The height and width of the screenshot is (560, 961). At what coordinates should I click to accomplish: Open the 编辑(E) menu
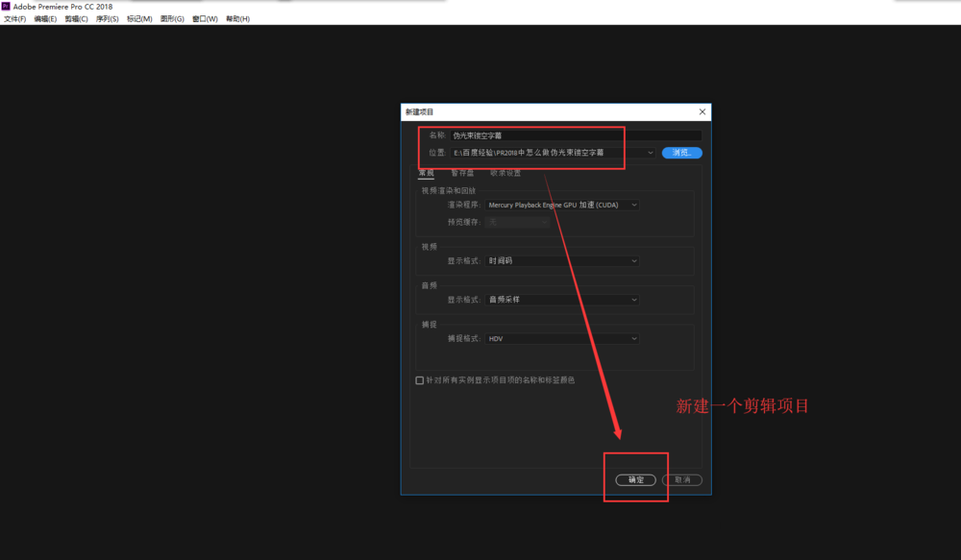click(x=45, y=19)
